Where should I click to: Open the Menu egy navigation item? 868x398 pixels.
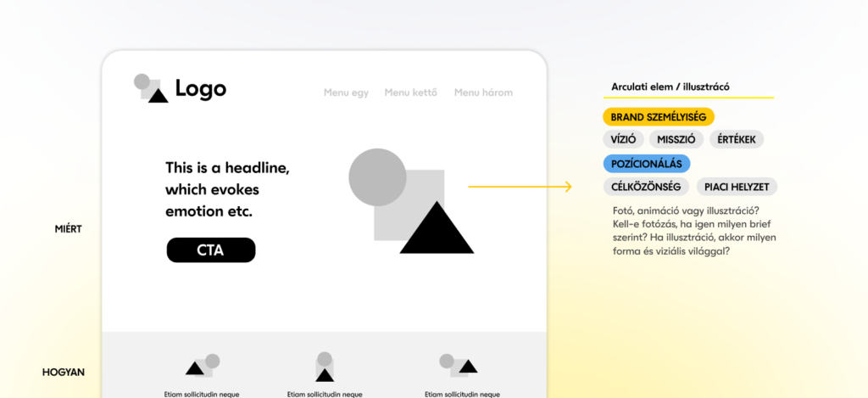[x=346, y=92]
